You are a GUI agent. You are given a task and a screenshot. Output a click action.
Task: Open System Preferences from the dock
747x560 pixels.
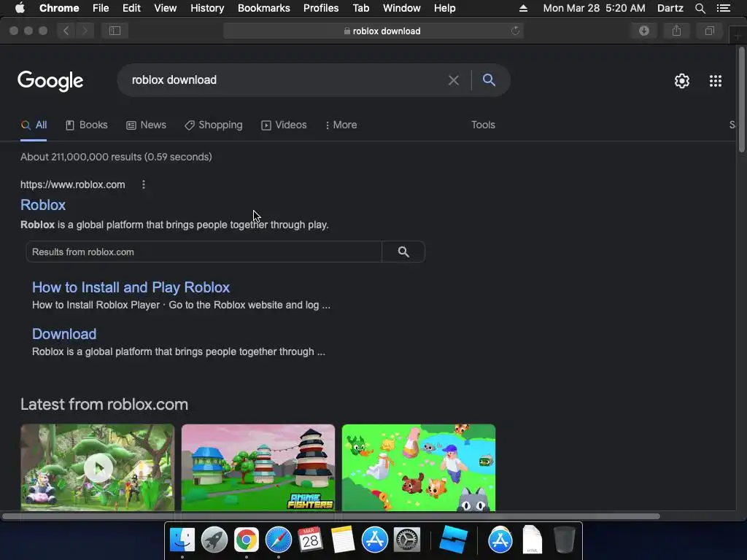coord(407,540)
